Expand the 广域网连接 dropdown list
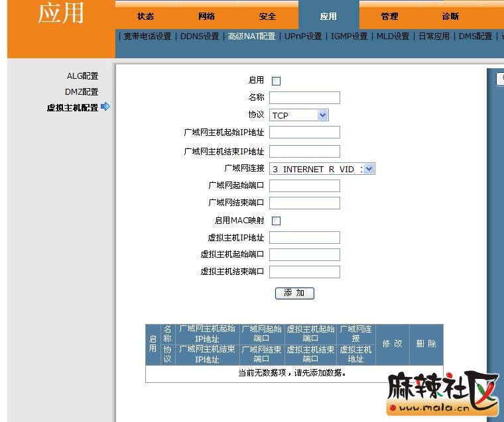 (x=322, y=169)
